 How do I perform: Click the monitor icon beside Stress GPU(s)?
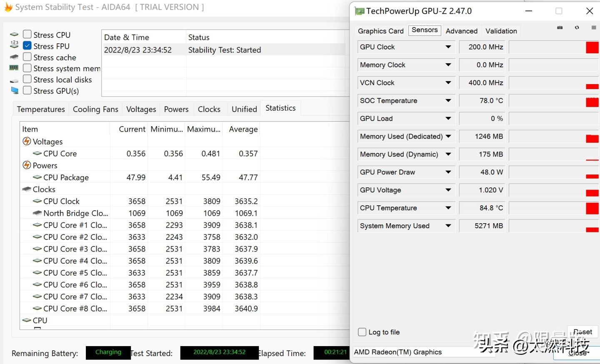click(15, 90)
